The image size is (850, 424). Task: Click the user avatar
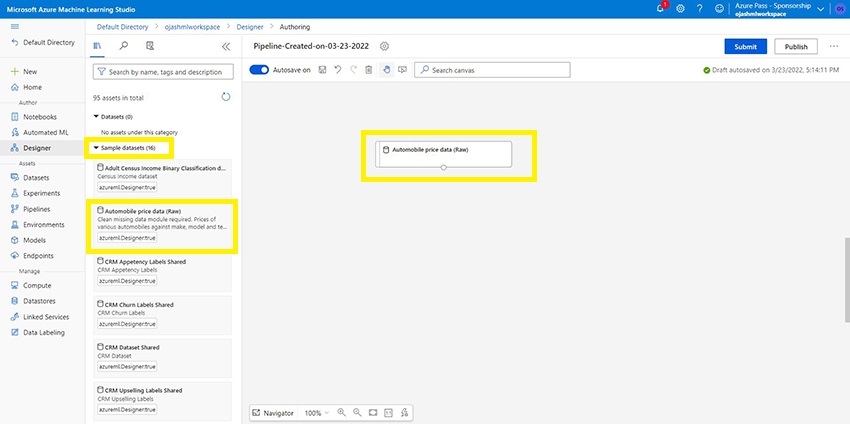click(840, 9)
